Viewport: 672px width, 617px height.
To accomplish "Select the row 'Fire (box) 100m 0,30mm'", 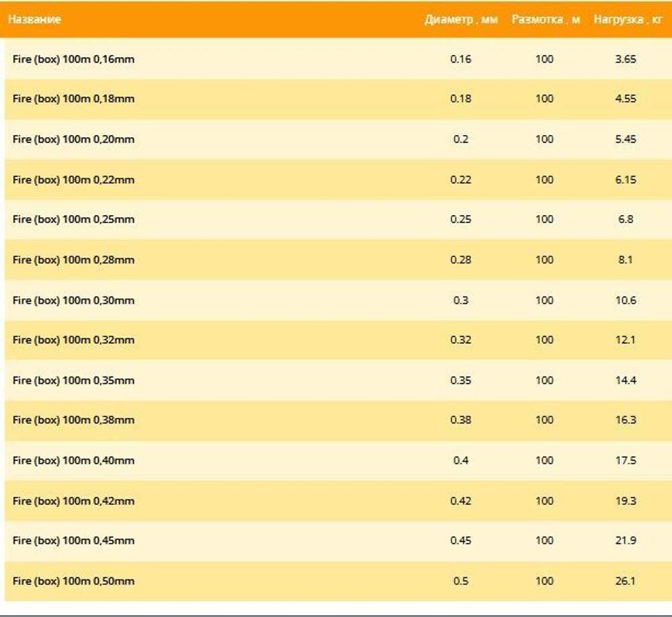I will [x=338, y=300].
